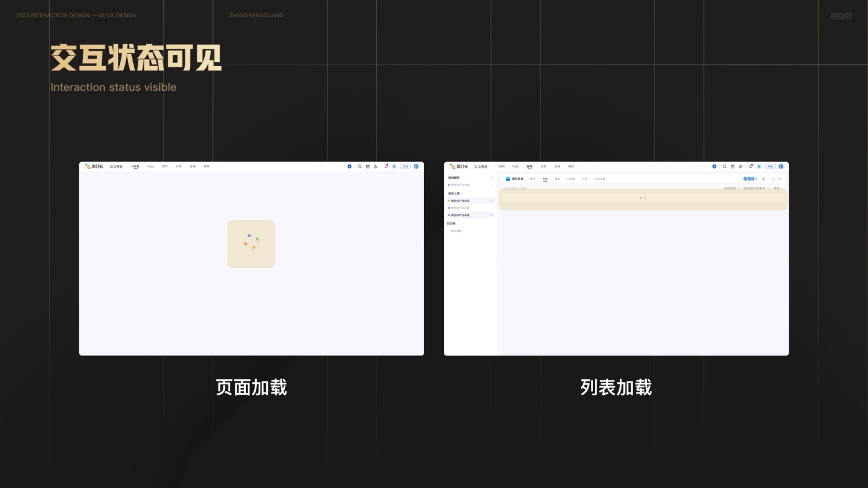Screen dimensions: 868x488
Task: Open the search magnifier in top bar
Action: (724, 166)
